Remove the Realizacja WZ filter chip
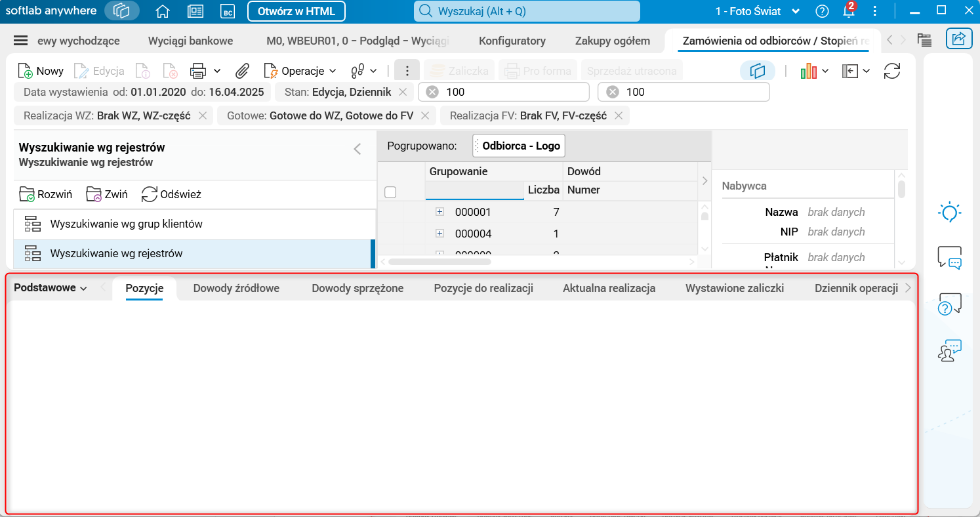 203,116
